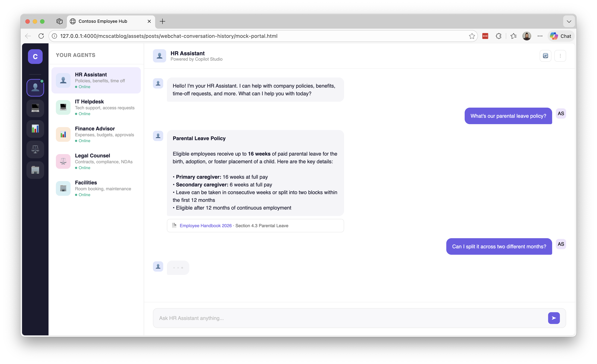This screenshot has width=597, height=364.
Task: Select the Legal scales icon in dark sidebar
Action: pos(35,149)
